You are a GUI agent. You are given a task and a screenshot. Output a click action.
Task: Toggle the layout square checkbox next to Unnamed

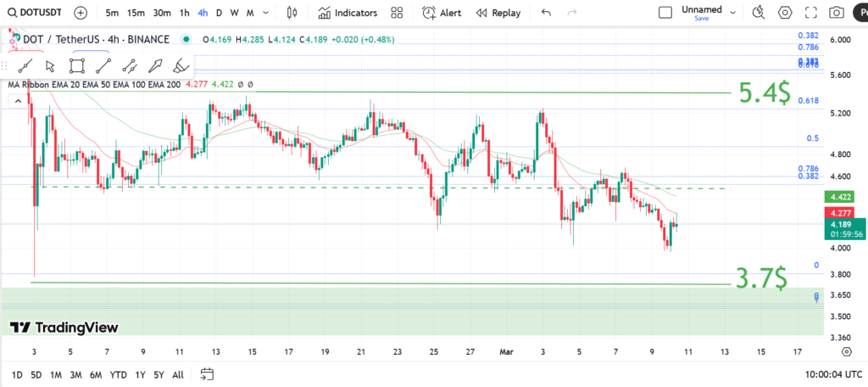[x=665, y=13]
